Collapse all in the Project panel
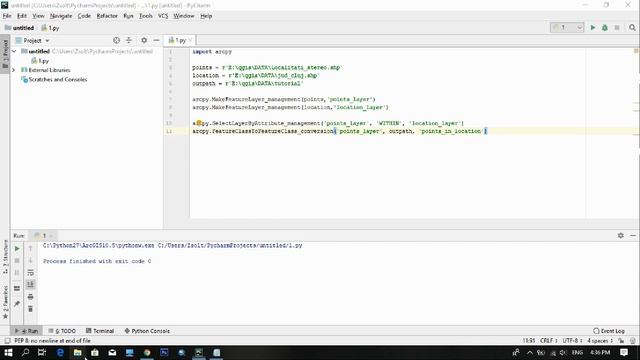The height and width of the screenshot is (360, 640). click(x=129, y=40)
